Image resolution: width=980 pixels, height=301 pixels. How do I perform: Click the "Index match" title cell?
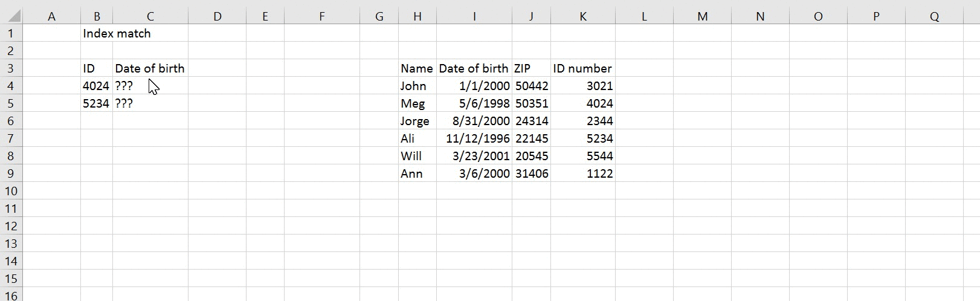[x=117, y=34]
